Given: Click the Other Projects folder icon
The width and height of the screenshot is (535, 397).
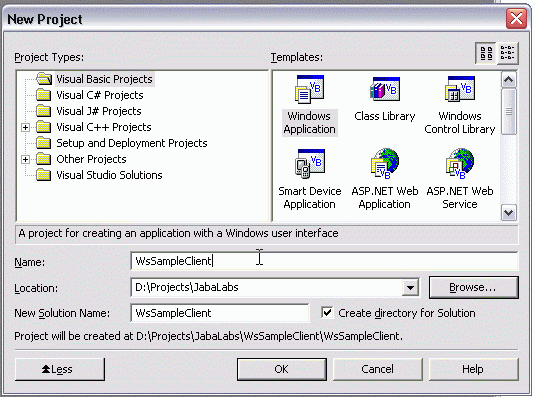Looking at the screenshot, I should (44, 159).
